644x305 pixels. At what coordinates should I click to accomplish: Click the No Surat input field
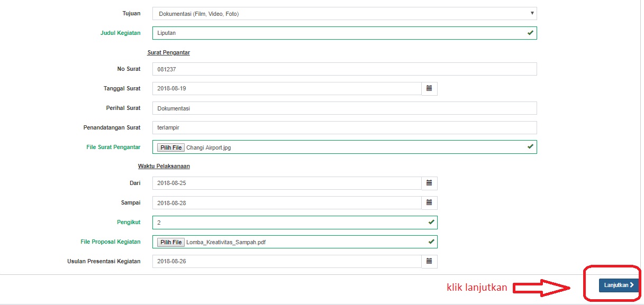pyautogui.click(x=344, y=69)
